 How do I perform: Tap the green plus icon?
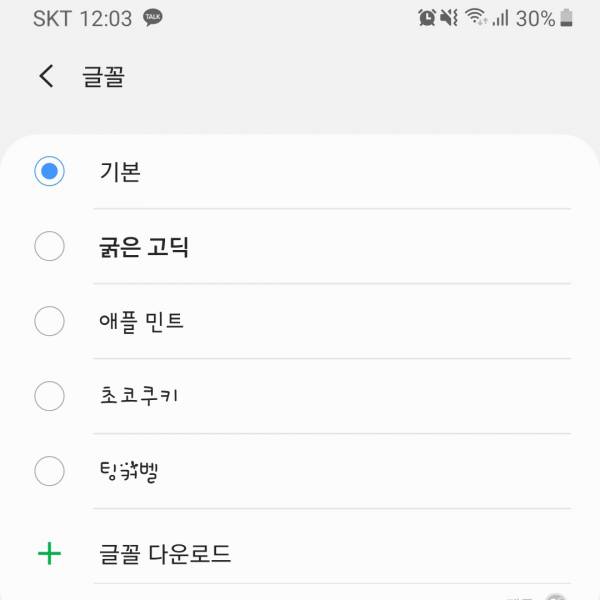click(49, 553)
